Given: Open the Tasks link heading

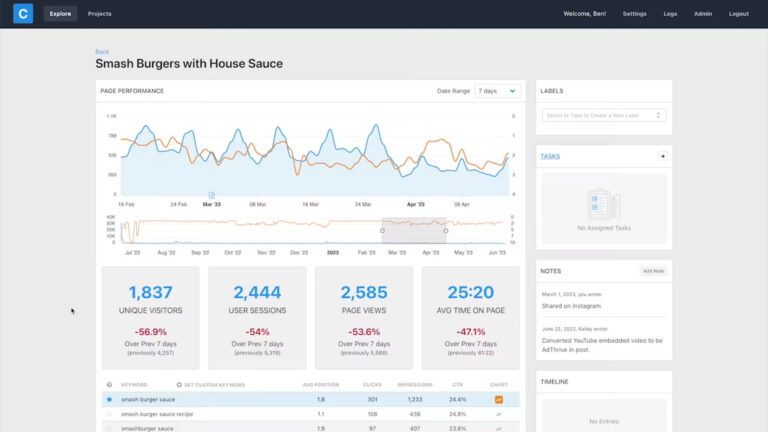Looking at the screenshot, I should coord(550,156).
